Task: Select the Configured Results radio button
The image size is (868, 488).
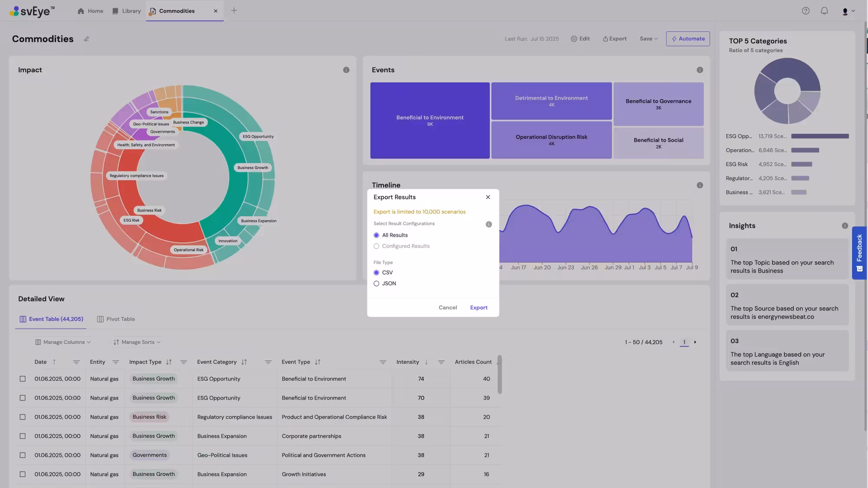Action: point(376,246)
